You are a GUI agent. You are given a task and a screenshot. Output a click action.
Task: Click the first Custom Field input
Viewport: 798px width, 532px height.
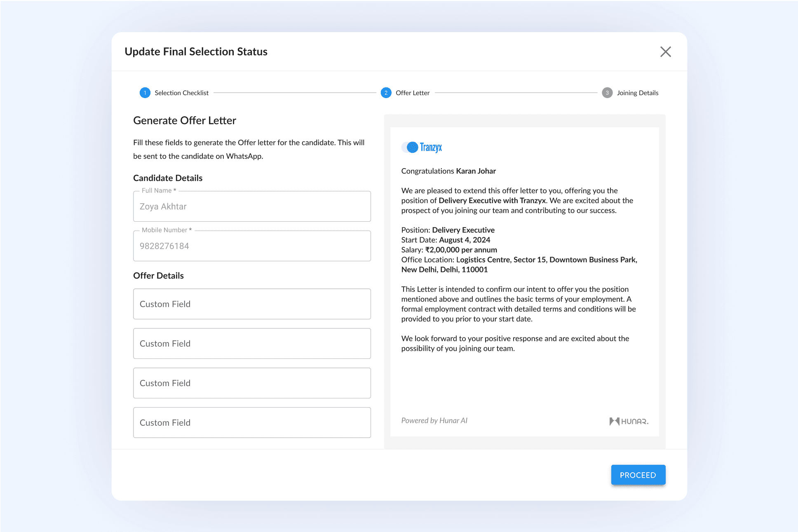(x=252, y=304)
